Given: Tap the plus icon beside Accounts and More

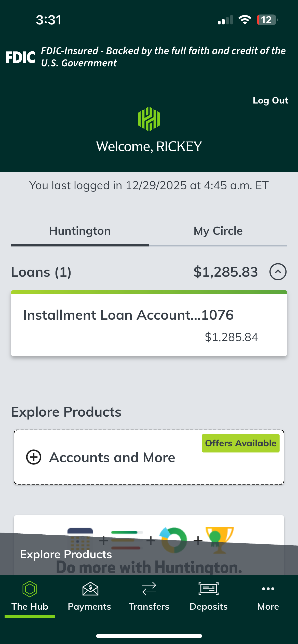Looking at the screenshot, I should click(x=34, y=457).
